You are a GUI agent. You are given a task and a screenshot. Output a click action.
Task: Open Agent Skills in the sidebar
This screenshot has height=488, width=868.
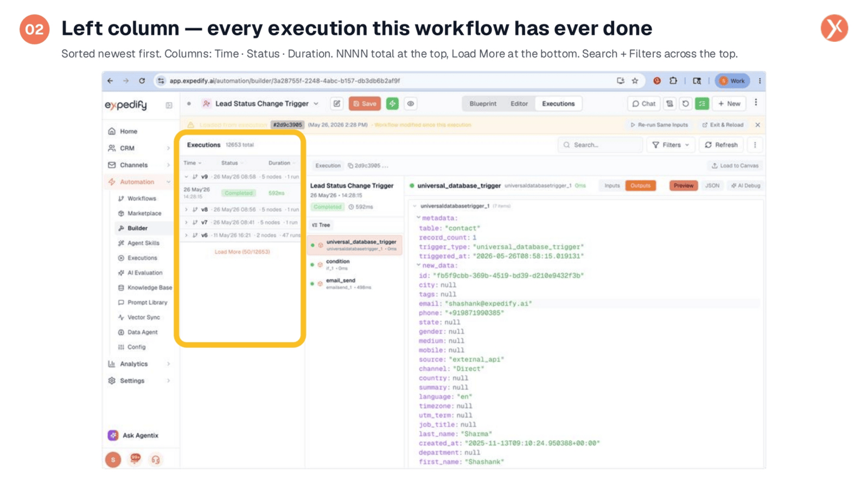pyautogui.click(x=143, y=243)
